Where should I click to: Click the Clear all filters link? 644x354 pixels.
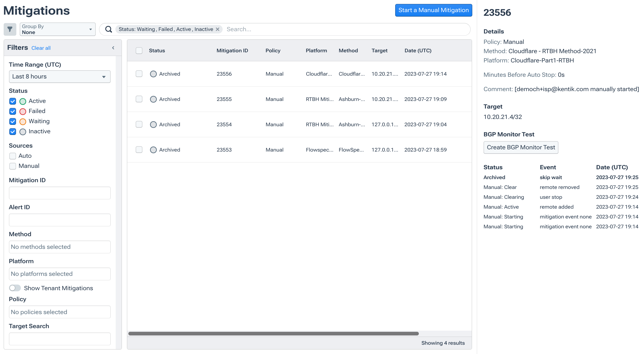pos(41,48)
